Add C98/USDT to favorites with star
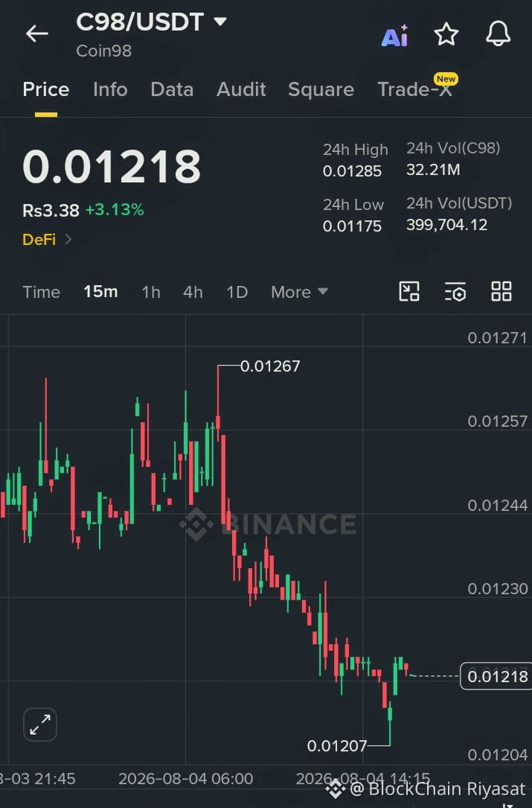This screenshot has width=532, height=808. click(446, 34)
